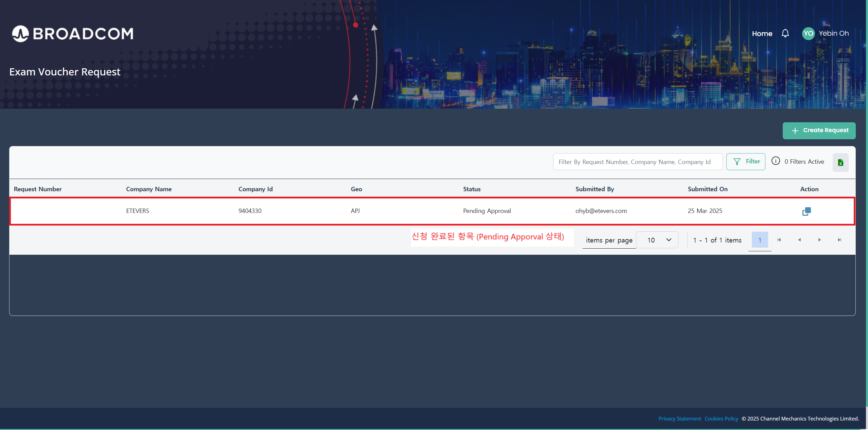Viewport: 868px width, 430px height.
Task: Go to next page arrow
Action: point(819,240)
